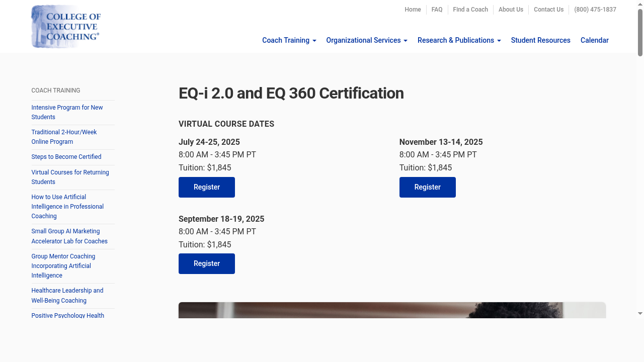Click the VIRTUAL COURSE DATES heading

[226, 124]
